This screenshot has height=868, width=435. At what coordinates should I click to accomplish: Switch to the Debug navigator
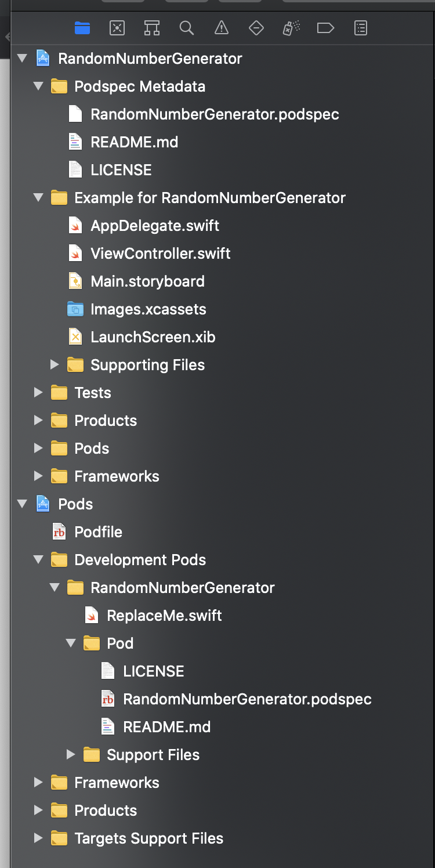point(291,28)
